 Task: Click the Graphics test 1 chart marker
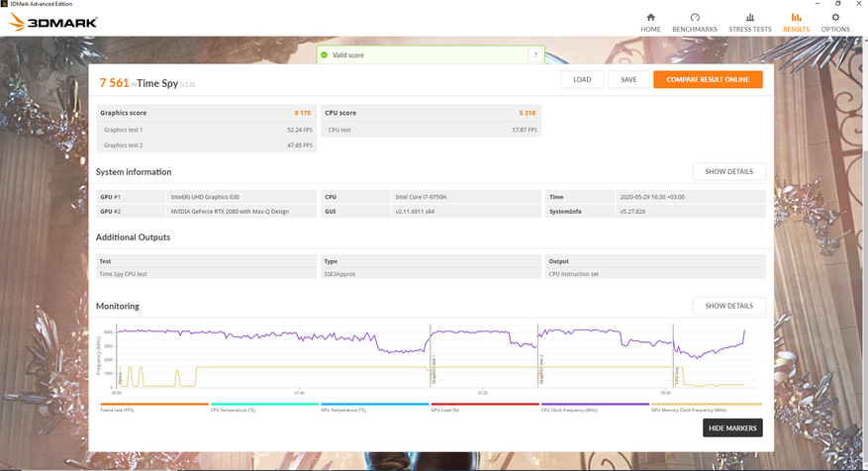pos(434,371)
